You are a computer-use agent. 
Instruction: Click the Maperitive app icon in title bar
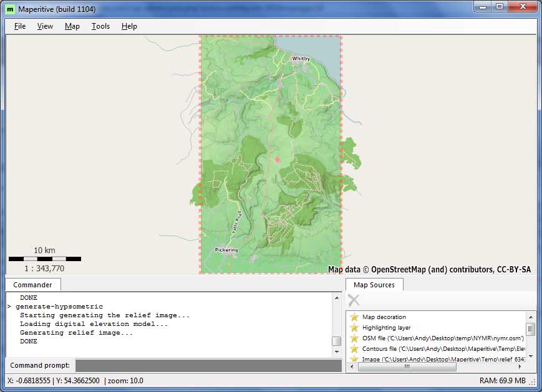[x=11, y=9]
